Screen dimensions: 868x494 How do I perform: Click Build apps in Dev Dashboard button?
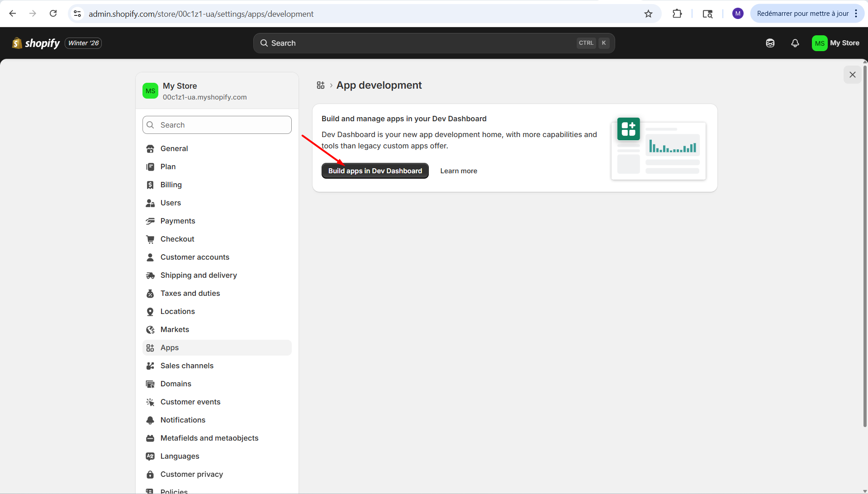(375, 171)
